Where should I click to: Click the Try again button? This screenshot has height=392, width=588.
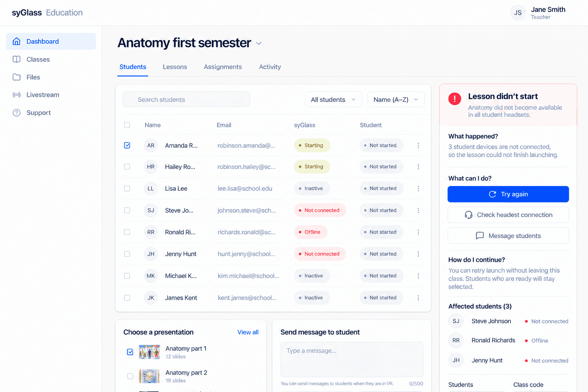pos(508,194)
